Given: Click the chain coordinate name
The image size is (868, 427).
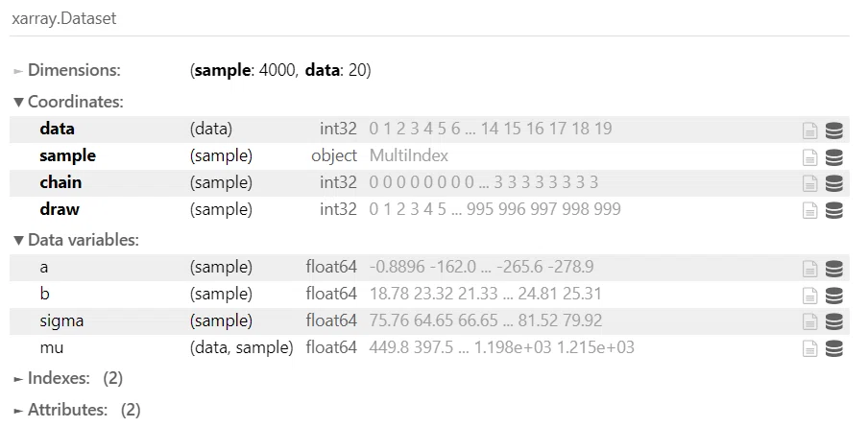Looking at the screenshot, I should coord(60,182).
